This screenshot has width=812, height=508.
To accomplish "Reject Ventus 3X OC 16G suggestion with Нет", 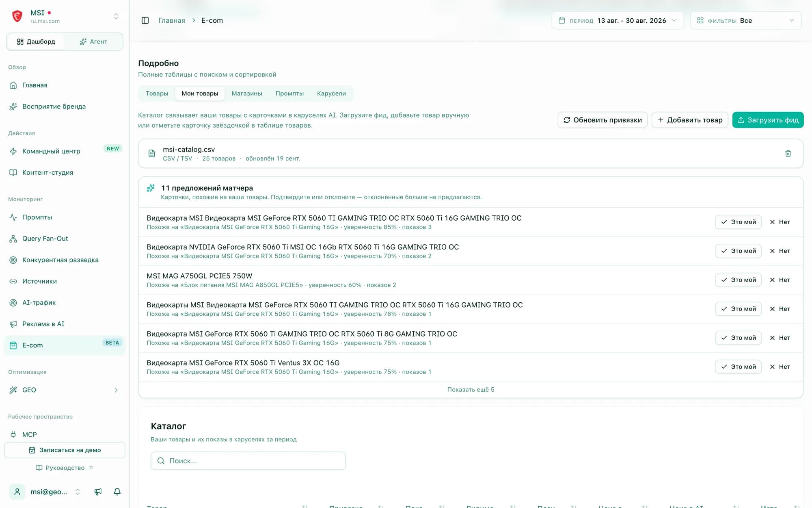I will pyautogui.click(x=780, y=367).
